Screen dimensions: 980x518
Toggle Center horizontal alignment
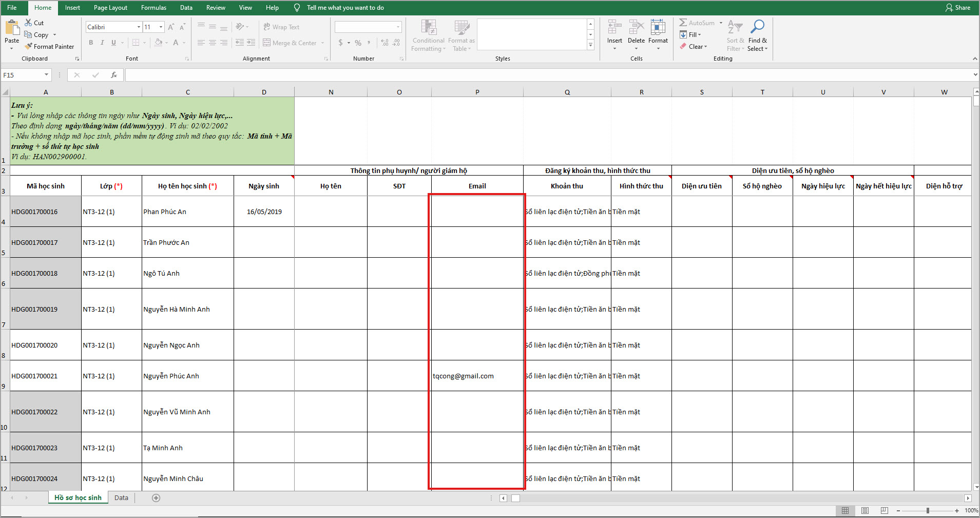pos(213,43)
